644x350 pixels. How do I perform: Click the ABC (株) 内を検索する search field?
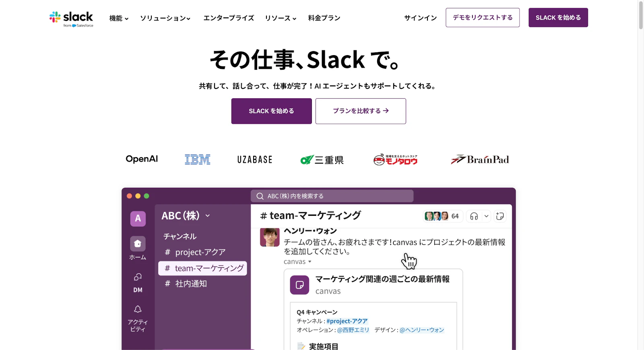click(332, 196)
